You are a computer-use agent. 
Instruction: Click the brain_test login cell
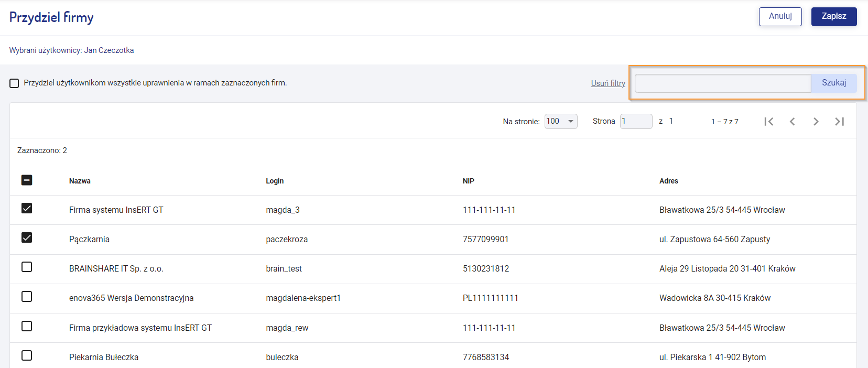pos(284,268)
